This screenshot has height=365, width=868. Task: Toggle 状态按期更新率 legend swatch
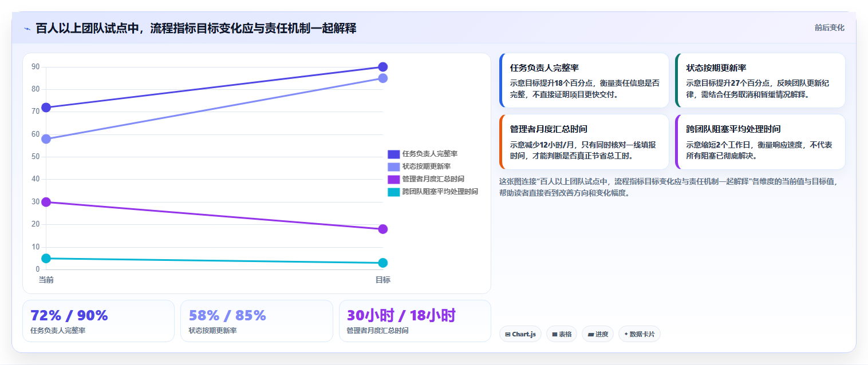tap(393, 166)
